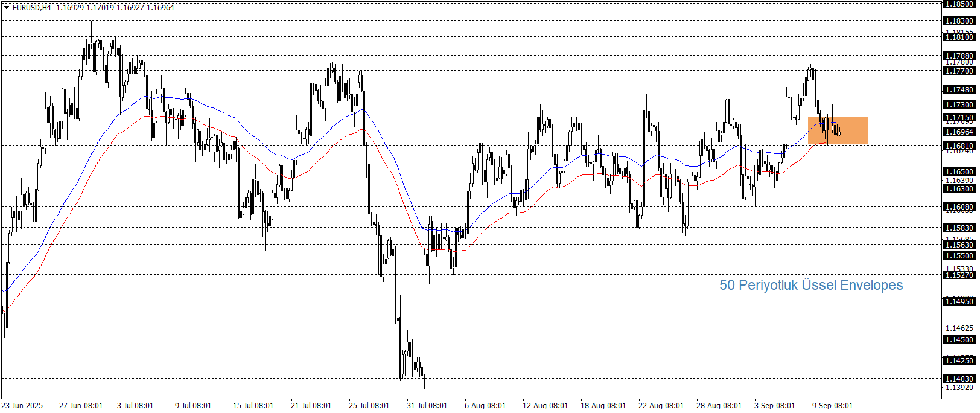Click the 1.14625 price scale value

pos(959,328)
